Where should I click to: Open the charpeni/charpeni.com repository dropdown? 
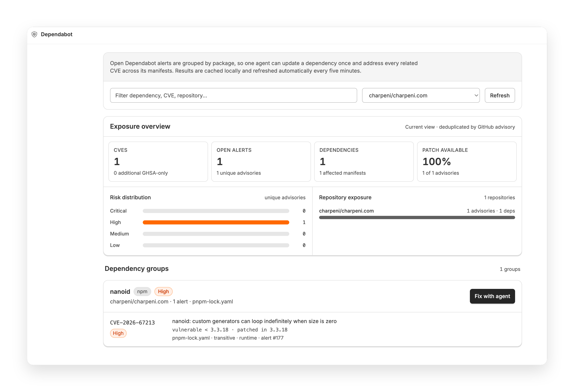(x=421, y=95)
